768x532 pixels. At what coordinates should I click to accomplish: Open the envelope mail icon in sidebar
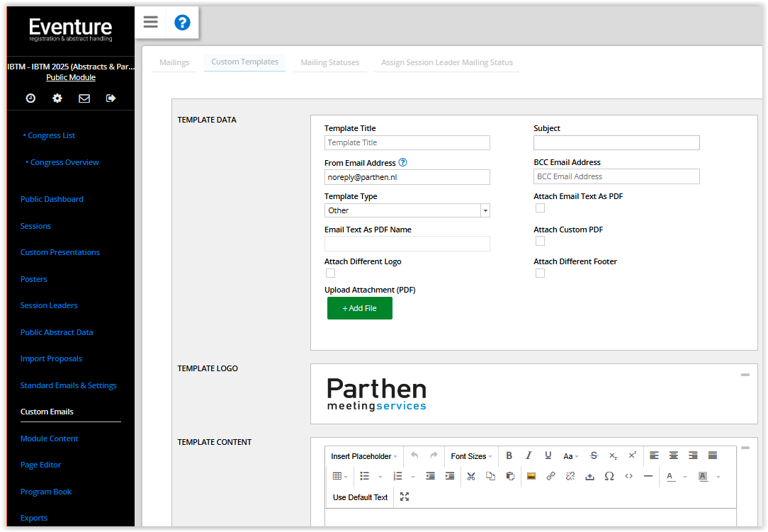[x=84, y=98]
